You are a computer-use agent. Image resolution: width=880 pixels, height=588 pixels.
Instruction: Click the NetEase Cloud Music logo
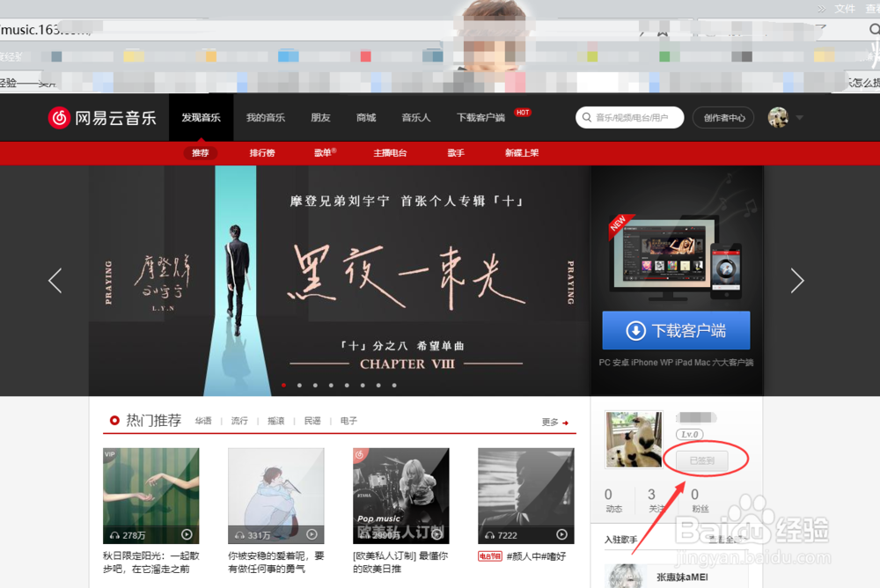pos(102,118)
